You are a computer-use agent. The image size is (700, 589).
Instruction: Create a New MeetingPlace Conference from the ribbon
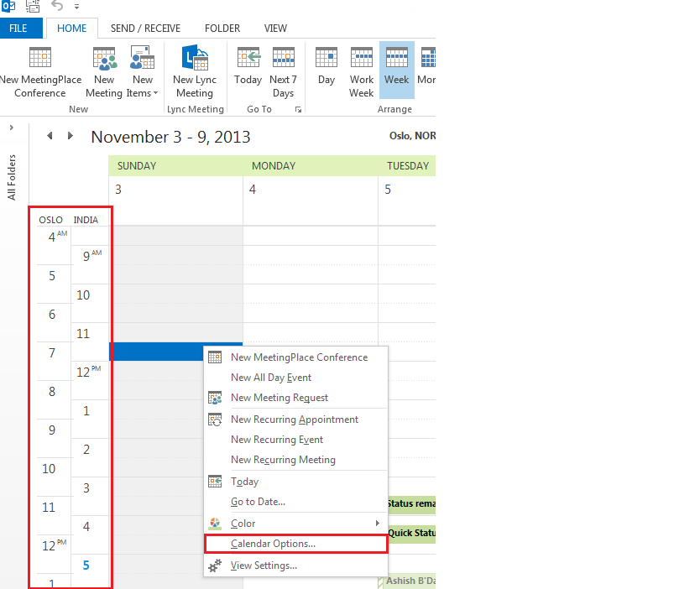coord(39,72)
